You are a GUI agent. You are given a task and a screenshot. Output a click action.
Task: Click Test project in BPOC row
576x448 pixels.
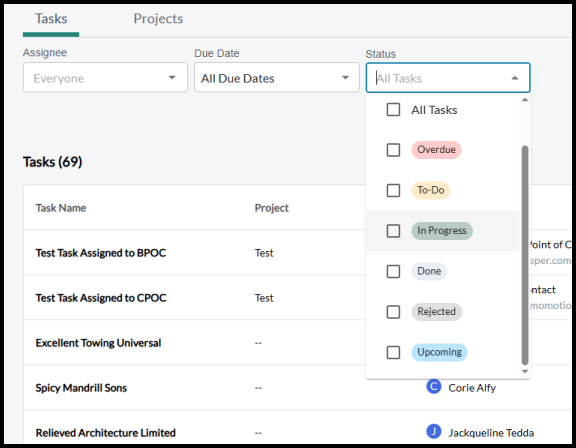tap(264, 253)
